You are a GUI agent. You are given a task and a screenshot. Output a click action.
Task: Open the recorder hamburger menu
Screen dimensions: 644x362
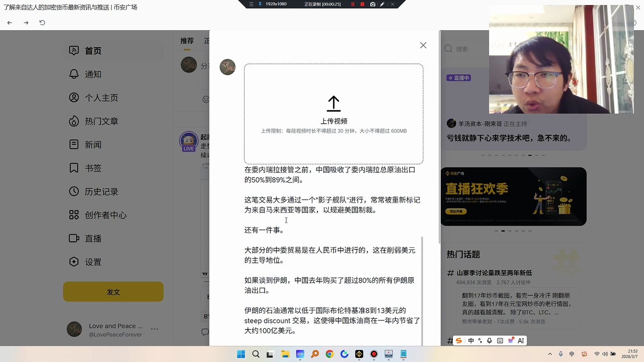point(252,4)
